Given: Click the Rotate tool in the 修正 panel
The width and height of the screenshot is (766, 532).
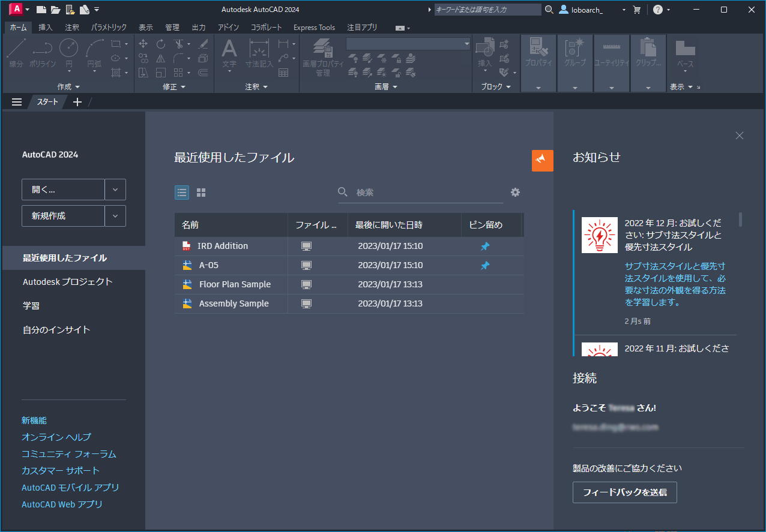Looking at the screenshot, I should coord(161,44).
